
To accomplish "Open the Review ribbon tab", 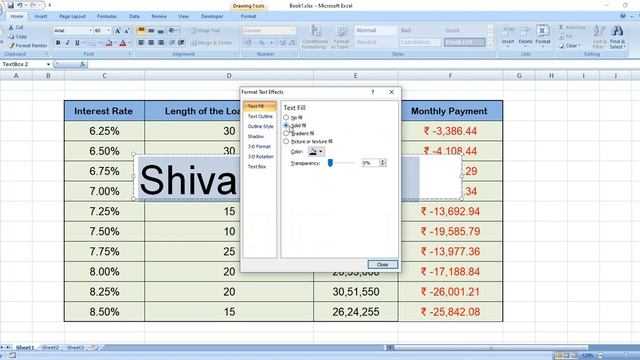I will (159, 16).
